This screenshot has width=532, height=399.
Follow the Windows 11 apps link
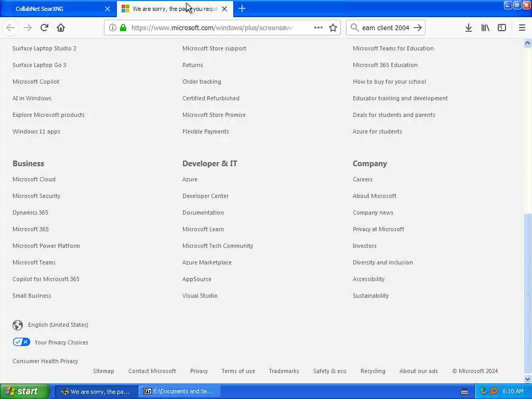[36, 131]
